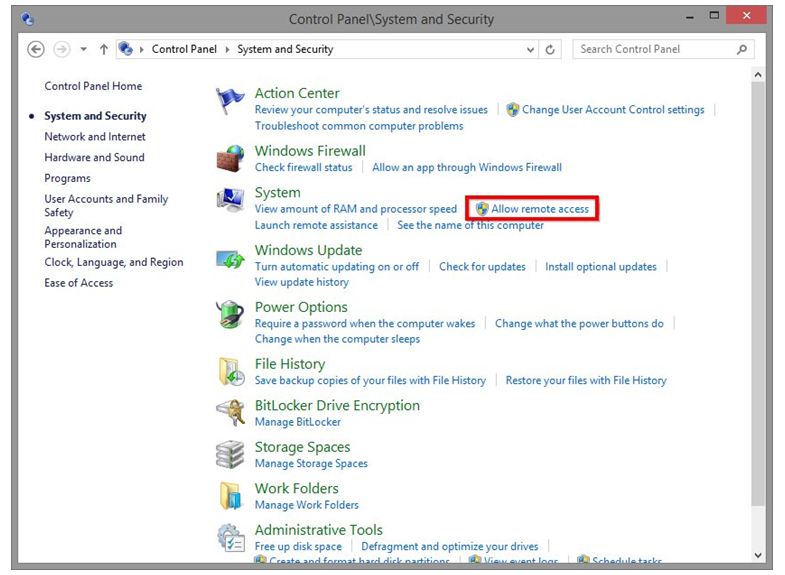Open the Check for updates link
Image resolution: width=785 pixels, height=575 pixels.
point(482,267)
